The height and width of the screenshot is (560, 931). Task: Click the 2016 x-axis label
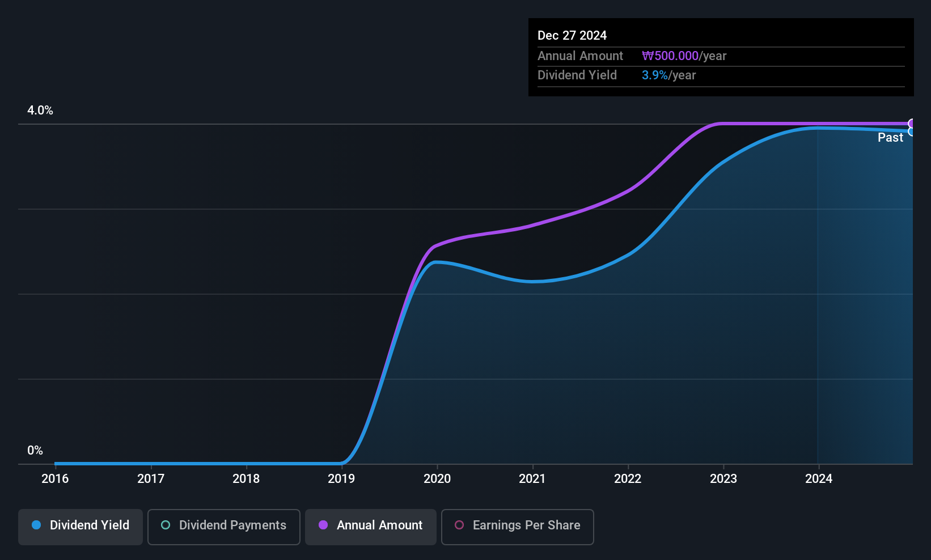coord(55,478)
